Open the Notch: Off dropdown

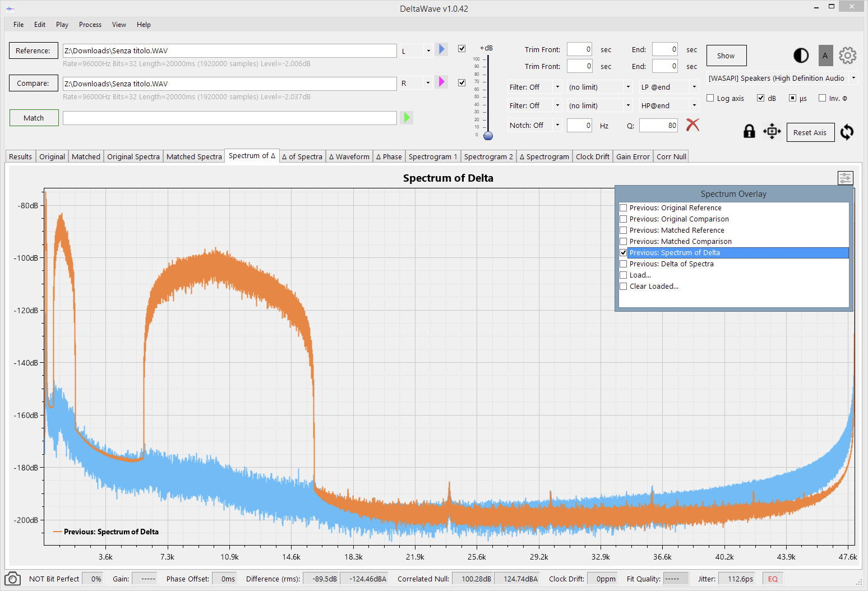(x=534, y=125)
